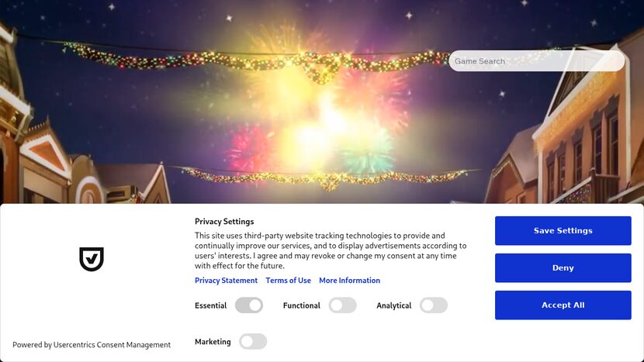
Task: Focus the Game Search field
Action: click(x=536, y=61)
